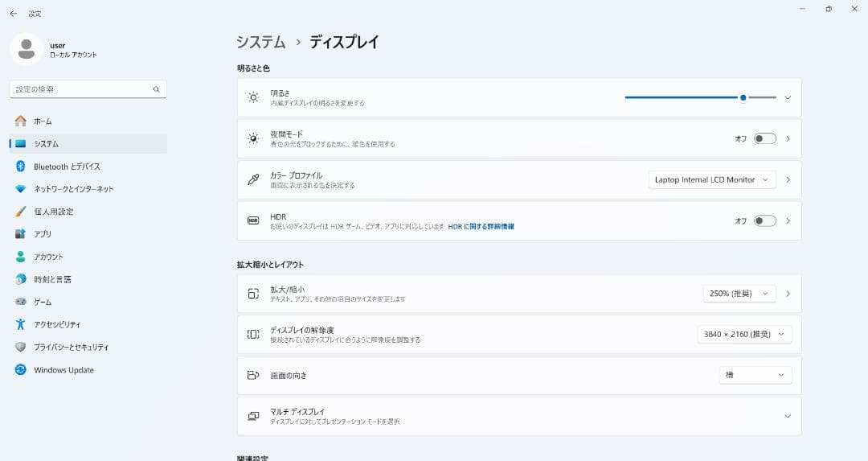Image resolution: width=868 pixels, height=461 pixels.
Task: Click the user profile avatar
Action: click(27, 49)
